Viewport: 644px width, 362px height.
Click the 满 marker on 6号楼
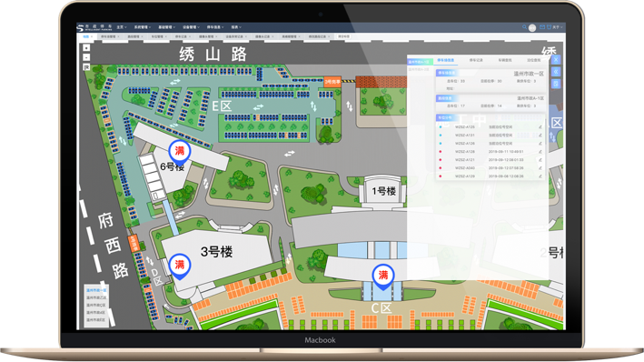pyautogui.click(x=180, y=152)
